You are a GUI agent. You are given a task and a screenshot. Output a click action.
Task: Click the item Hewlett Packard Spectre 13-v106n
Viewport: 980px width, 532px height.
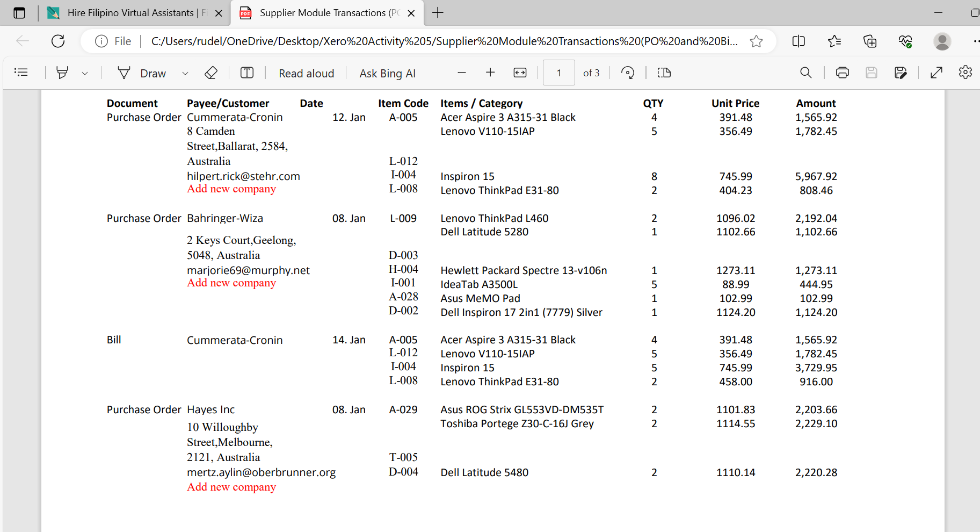pos(524,270)
